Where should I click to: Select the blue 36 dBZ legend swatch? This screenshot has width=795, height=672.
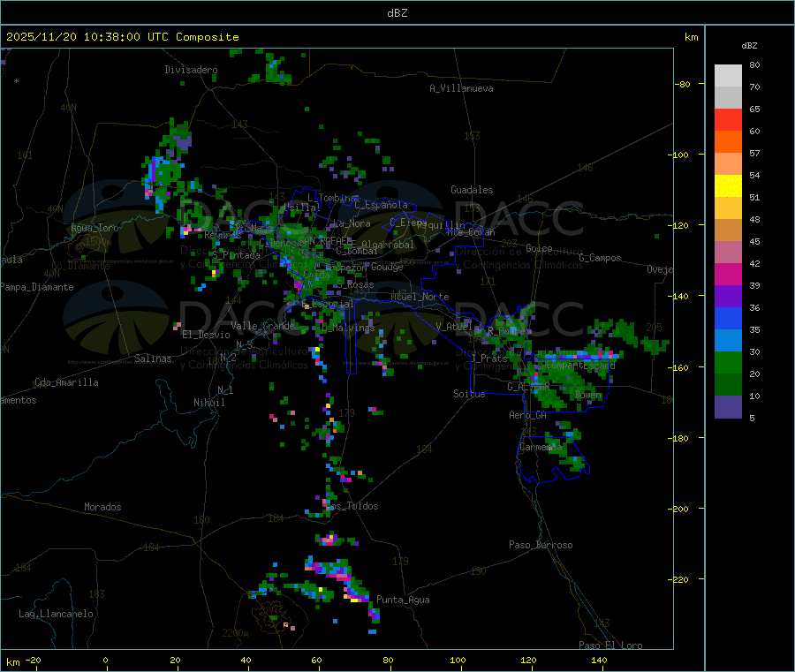(728, 318)
